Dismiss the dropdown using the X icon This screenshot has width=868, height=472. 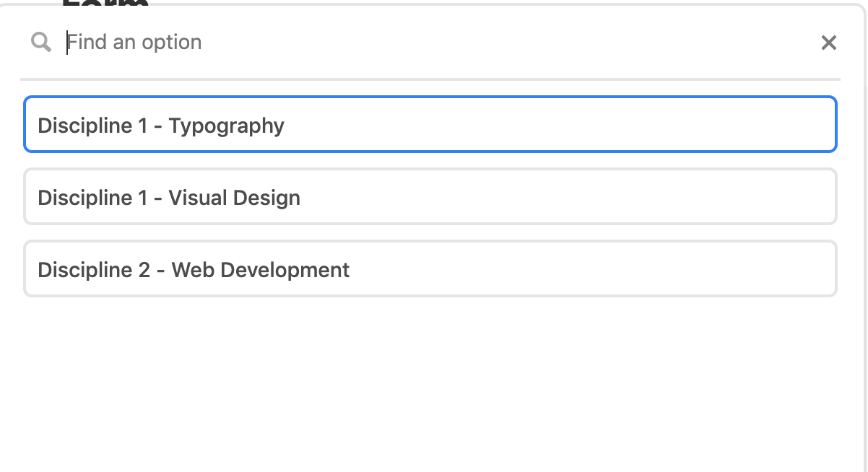(x=829, y=43)
